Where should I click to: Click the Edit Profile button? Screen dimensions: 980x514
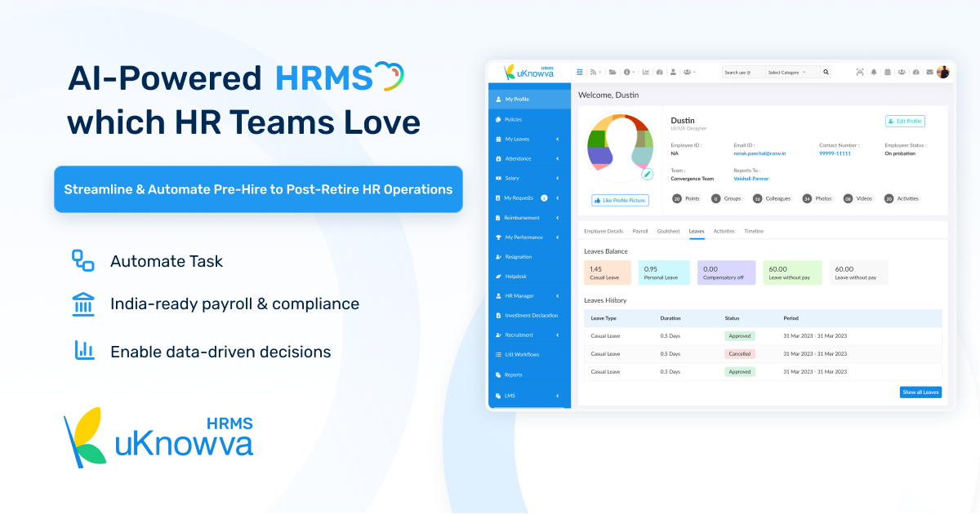coord(905,121)
